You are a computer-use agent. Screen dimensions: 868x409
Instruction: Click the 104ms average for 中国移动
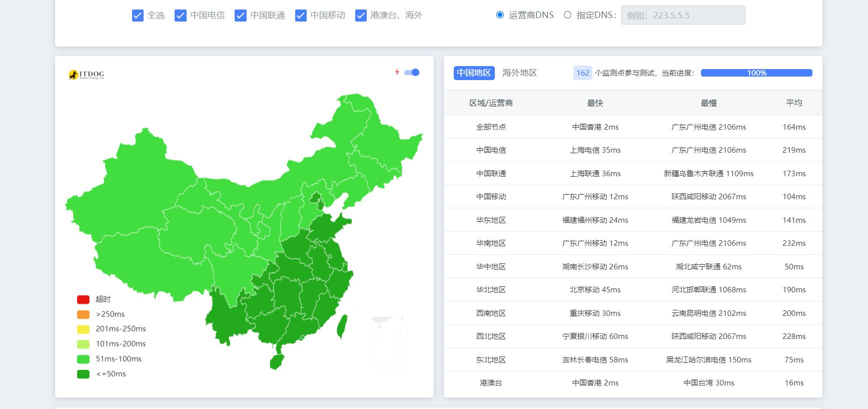tap(794, 197)
